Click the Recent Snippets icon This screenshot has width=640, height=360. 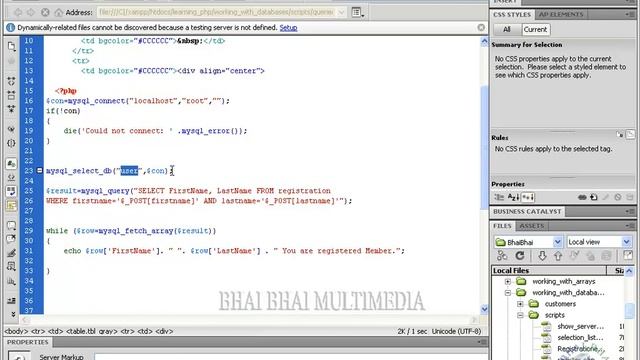[11, 267]
